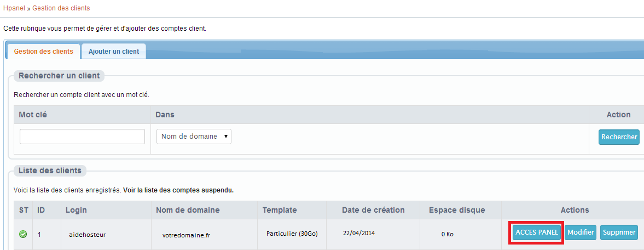Click the Nom de domaine column header
644x250 pixels.
tap(188, 210)
